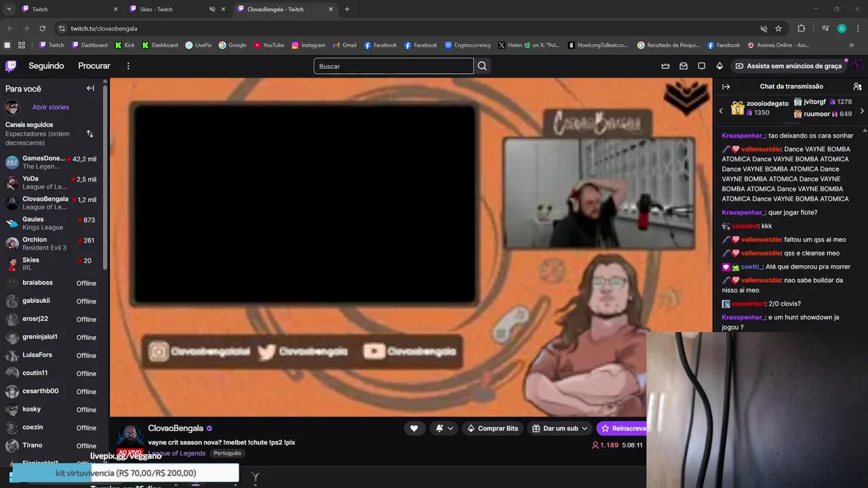Open Prime loot crown icon
Screen dimensions: 868x488
(665, 66)
